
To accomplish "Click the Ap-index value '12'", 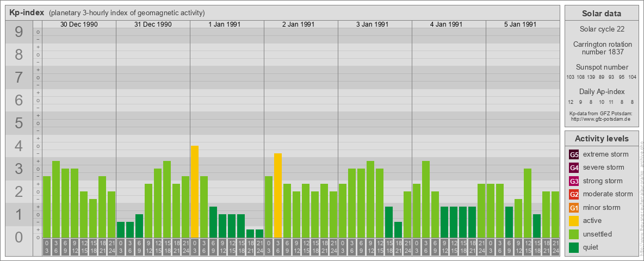I will (x=571, y=102).
